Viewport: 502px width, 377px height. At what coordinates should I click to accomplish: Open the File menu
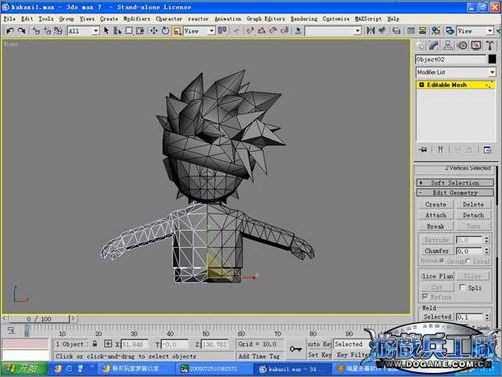(x=9, y=19)
